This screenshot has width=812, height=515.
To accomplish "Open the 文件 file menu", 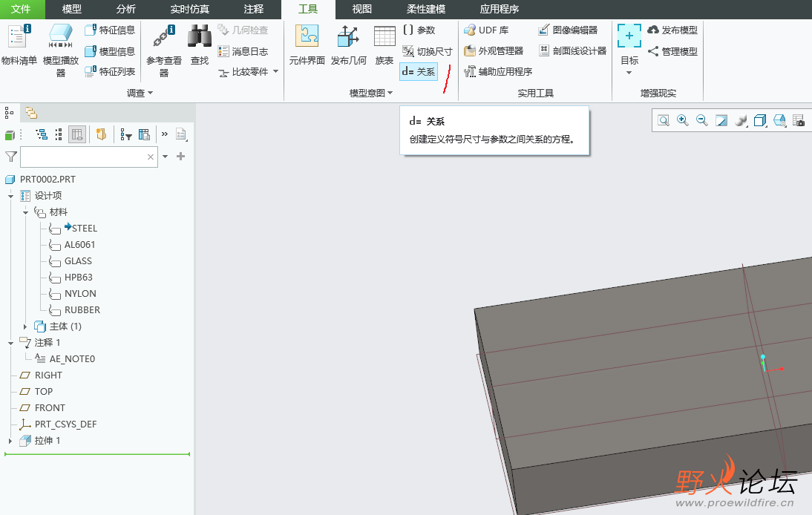I will click(21, 10).
